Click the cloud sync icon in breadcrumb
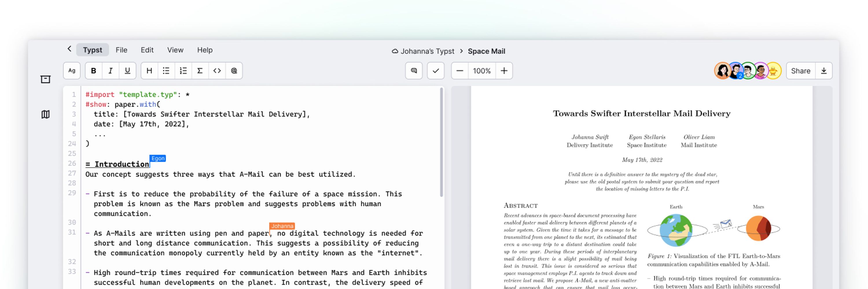The width and height of the screenshot is (868, 289). click(x=395, y=51)
